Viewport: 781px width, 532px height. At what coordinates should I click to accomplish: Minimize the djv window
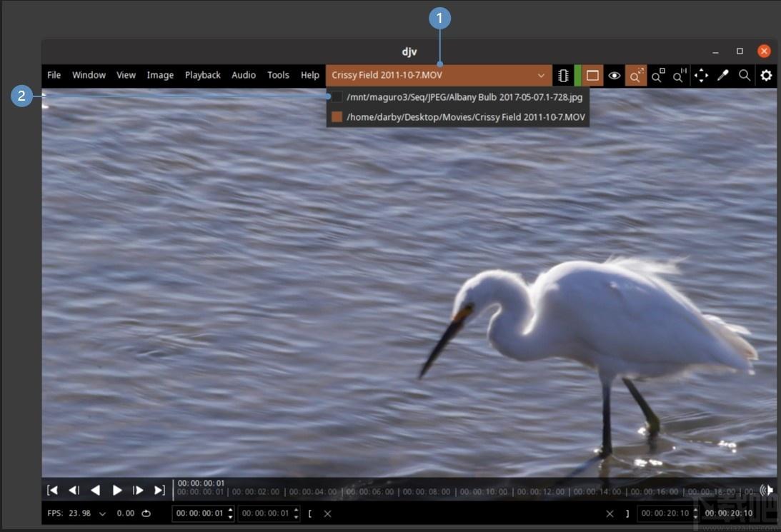click(716, 51)
